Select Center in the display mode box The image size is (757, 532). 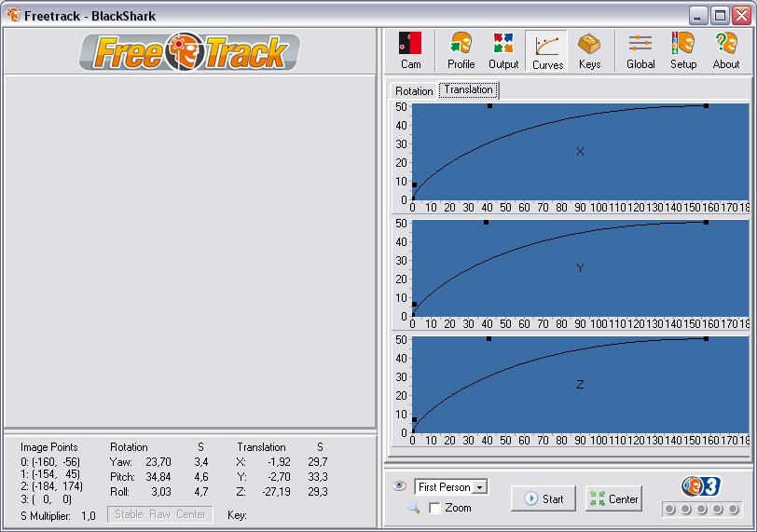[x=191, y=514]
